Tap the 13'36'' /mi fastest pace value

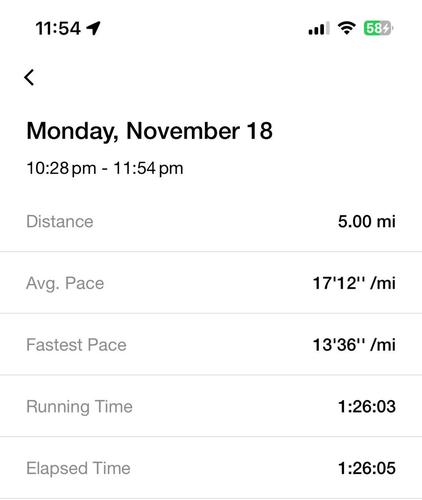pos(354,345)
